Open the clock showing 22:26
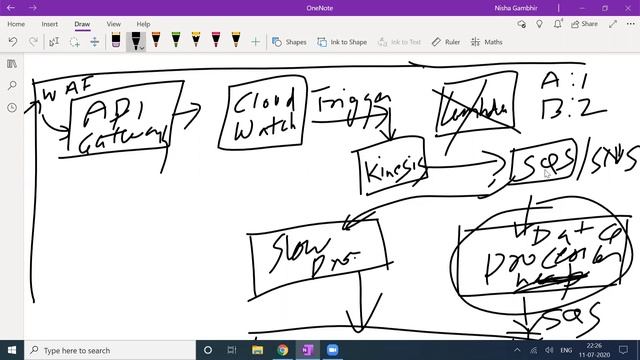Screen dimensions: 640x360 (x=594, y=350)
